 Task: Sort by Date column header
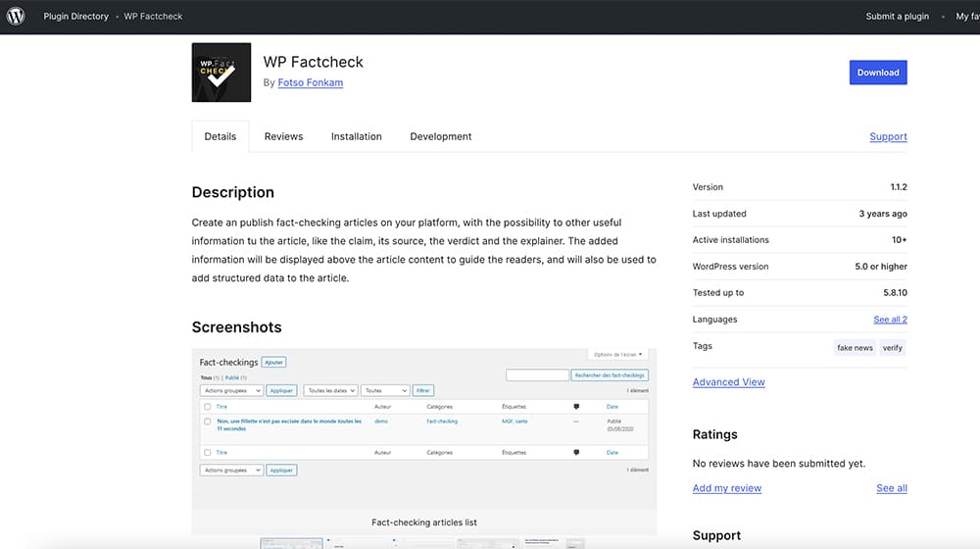click(x=612, y=407)
